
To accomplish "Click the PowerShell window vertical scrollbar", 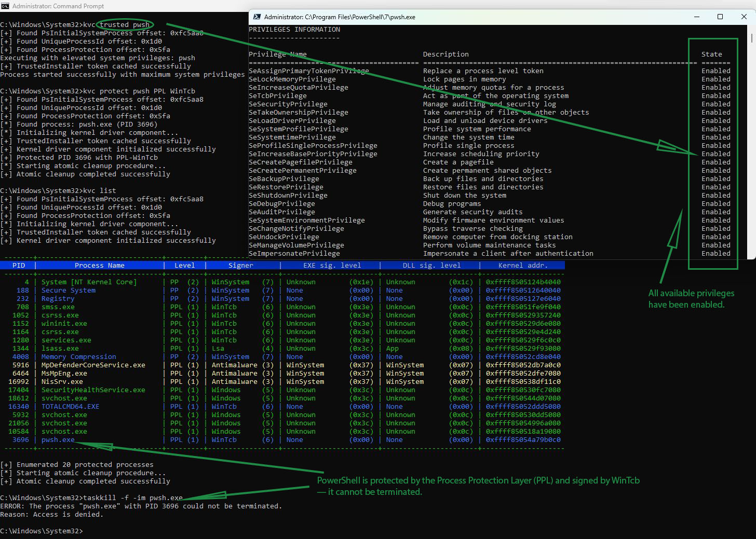I will click(x=751, y=39).
